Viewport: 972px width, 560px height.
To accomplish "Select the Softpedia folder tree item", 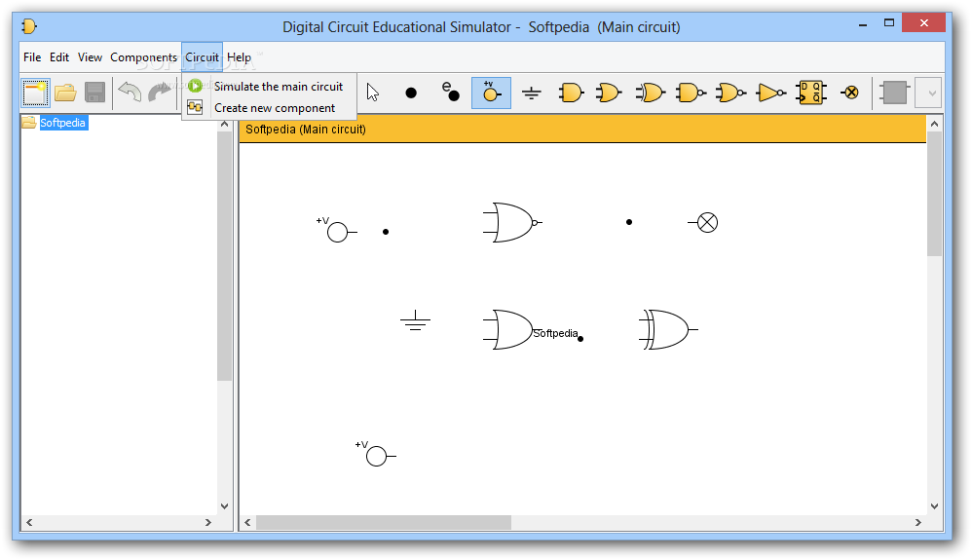I will pyautogui.click(x=62, y=123).
